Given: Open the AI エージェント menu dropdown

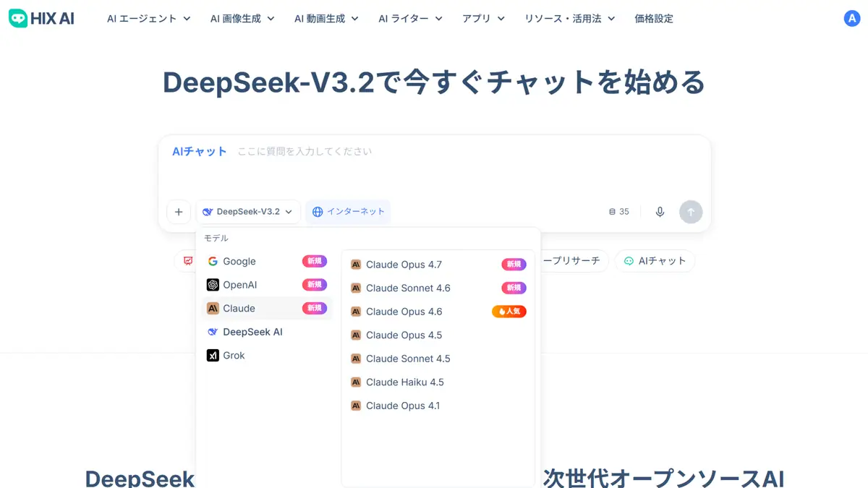Looking at the screenshot, I should pyautogui.click(x=149, y=19).
